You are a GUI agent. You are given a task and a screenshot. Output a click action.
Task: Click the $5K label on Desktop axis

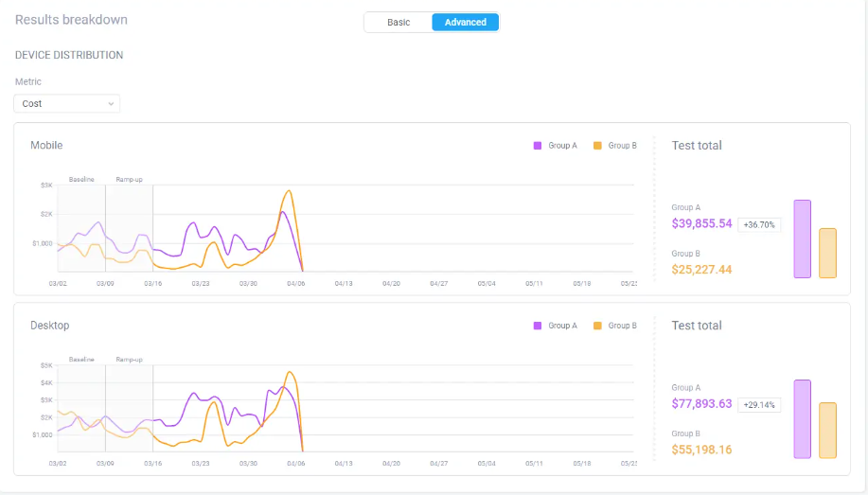46,365
